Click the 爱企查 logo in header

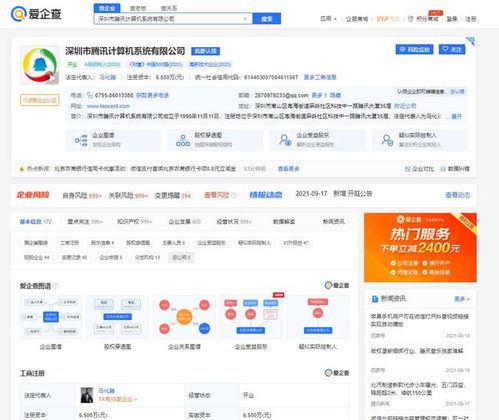36,14
